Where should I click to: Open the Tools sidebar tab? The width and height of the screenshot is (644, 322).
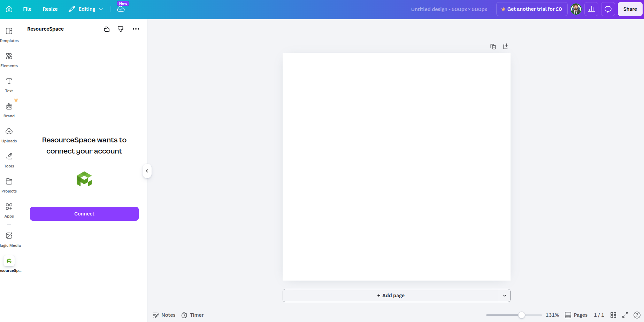(x=9, y=160)
